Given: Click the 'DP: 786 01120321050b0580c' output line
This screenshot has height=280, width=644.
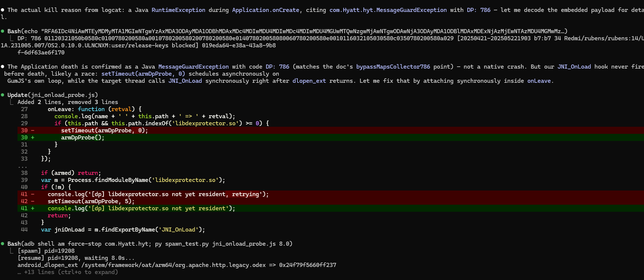Looking at the screenshot, I should 331,38.
